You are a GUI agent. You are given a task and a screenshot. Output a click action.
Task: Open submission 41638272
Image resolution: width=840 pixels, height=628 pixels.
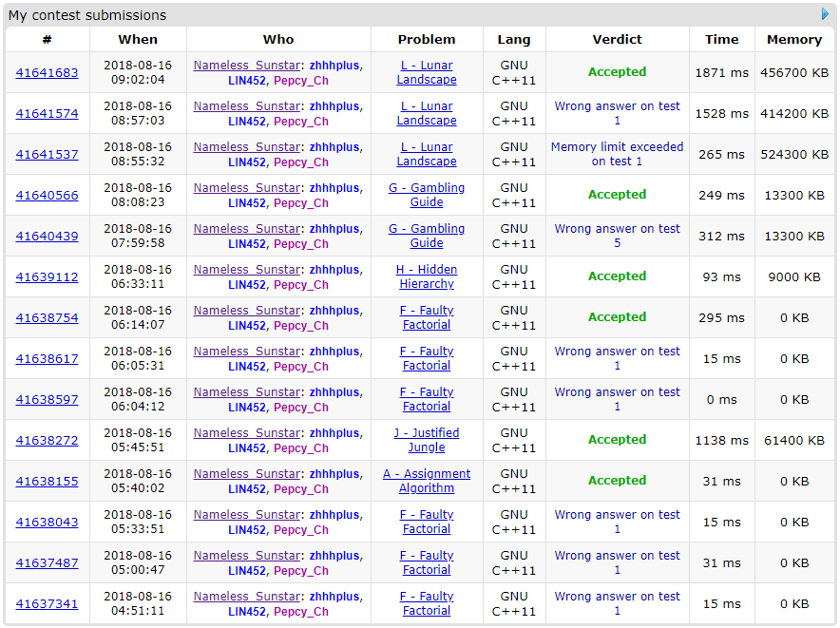pos(47,441)
